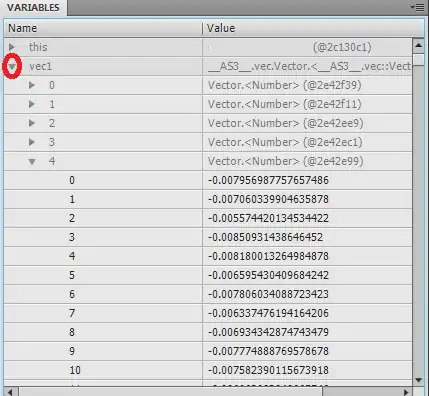The height and width of the screenshot is (396, 429).
Task: Select value -0.007774888769578678
Action: click(268, 351)
